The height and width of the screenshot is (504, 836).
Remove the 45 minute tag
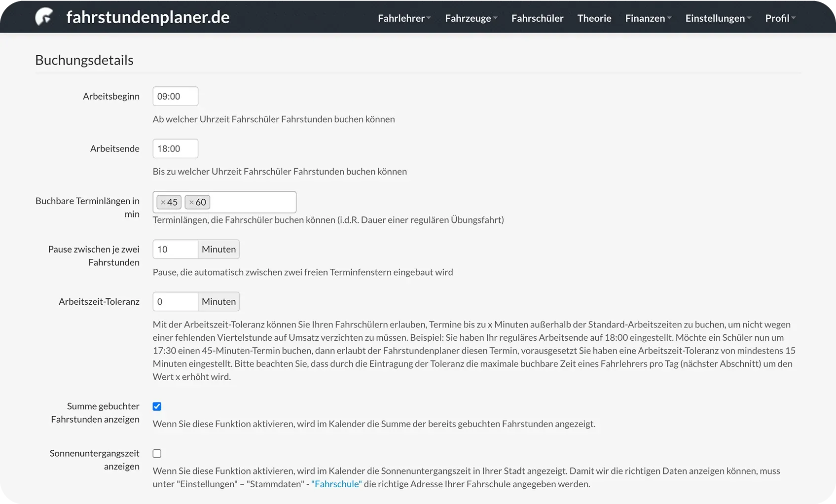pyautogui.click(x=163, y=202)
